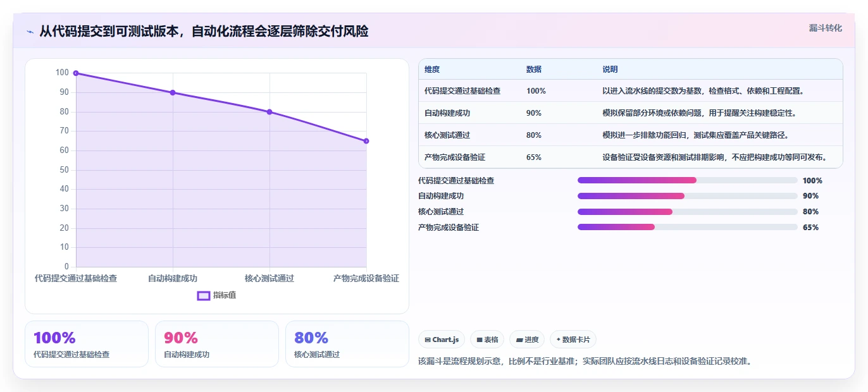The height and width of the screenshot is (392, 868).
Task: Click description starting 模拟保留部分环境或依赖问题
Action: [699, 113]
